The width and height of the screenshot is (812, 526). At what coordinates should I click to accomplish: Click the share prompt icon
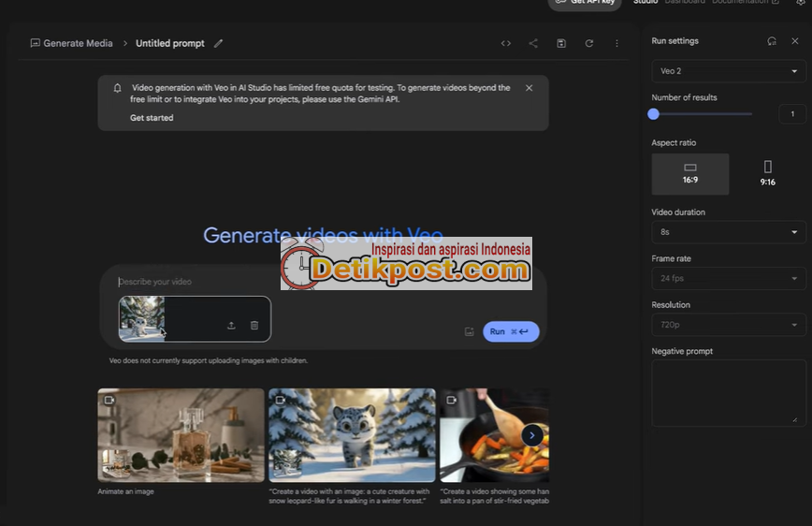[533, 43]
